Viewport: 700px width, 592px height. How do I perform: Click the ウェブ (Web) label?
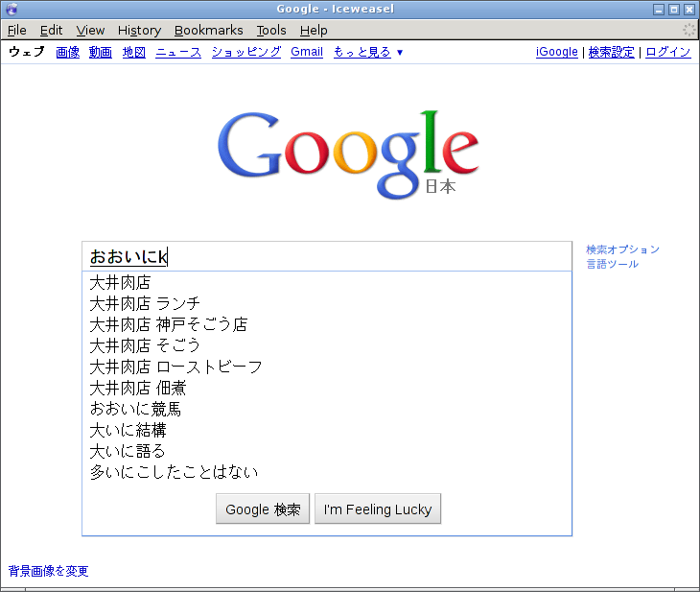pos(27,52)
